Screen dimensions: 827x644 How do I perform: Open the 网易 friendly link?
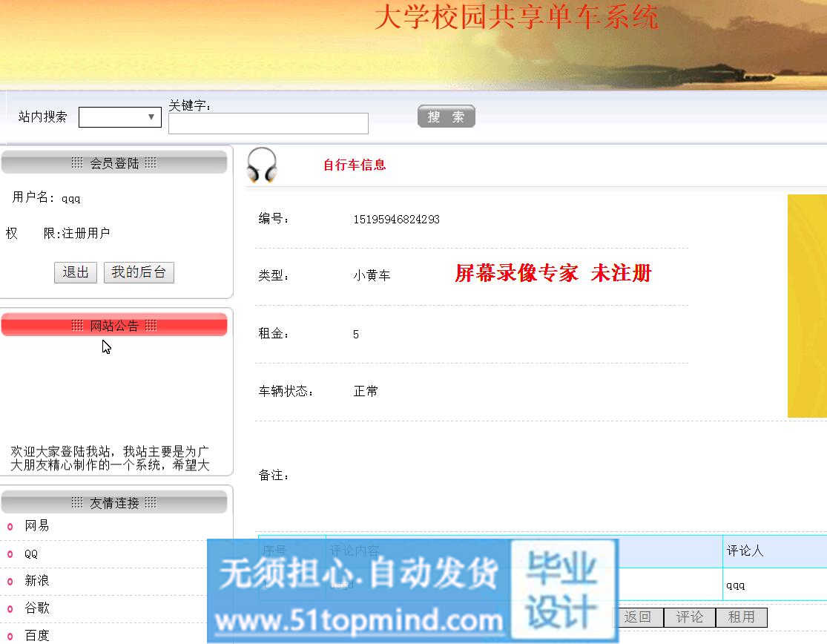(x=36, y=525)
